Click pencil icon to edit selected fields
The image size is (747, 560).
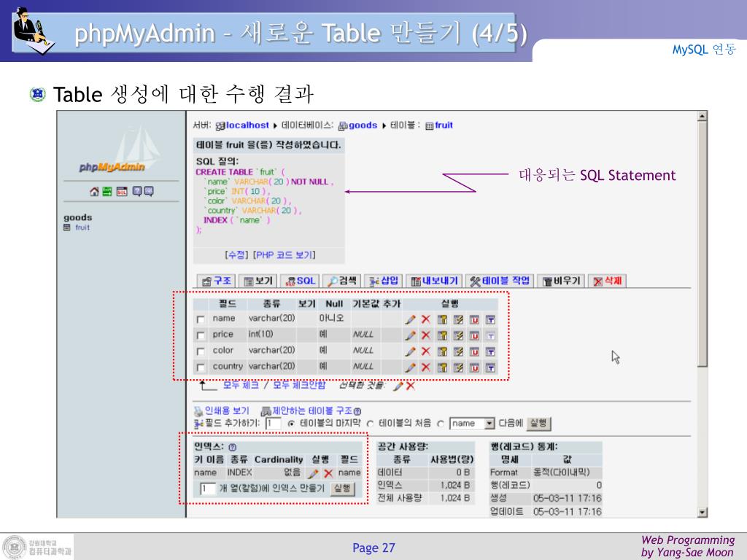[398, 386]
